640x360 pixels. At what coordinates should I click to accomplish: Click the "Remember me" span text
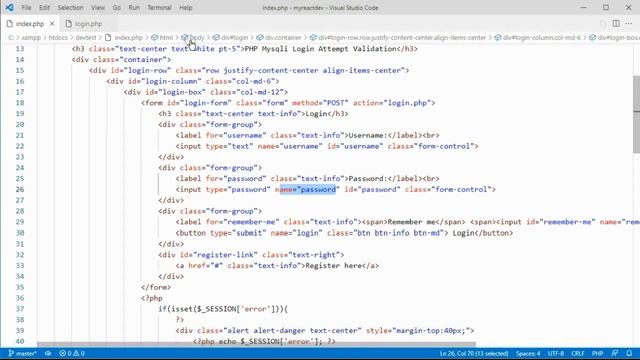411,222
